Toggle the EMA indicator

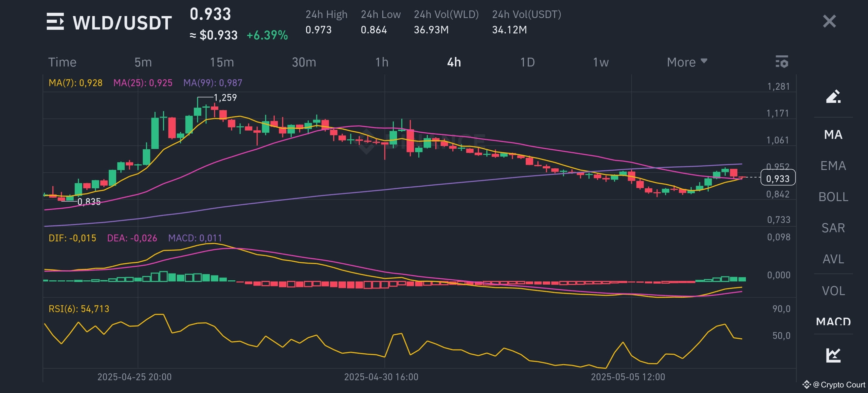(833, 165)
